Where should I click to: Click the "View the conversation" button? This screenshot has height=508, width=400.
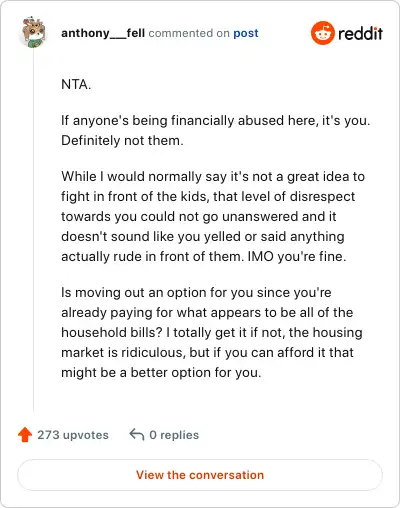[200, 475]
